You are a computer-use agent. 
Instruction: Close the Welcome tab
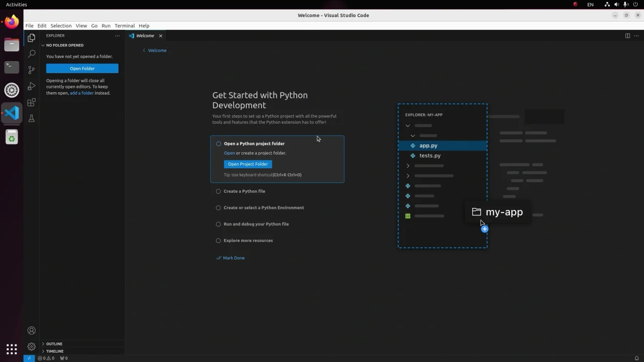[161, 36]
